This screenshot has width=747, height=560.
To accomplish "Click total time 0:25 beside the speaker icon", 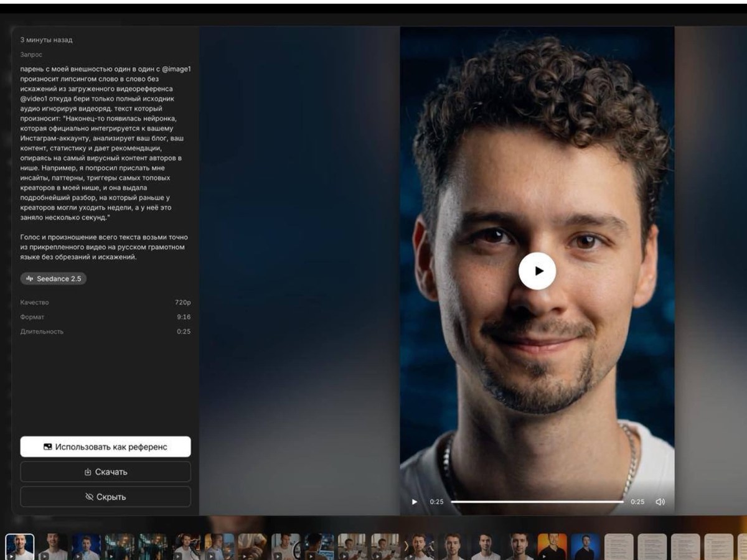I will point(637,502).
